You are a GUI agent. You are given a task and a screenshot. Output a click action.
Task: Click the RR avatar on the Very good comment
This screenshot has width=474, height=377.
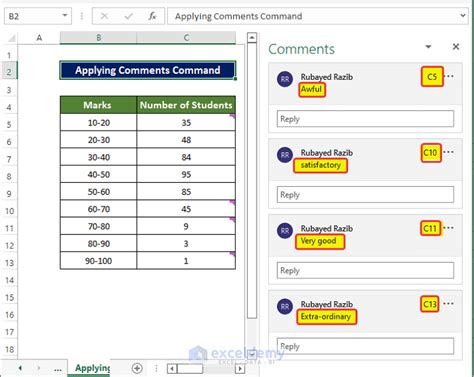(x=285, y=231)
